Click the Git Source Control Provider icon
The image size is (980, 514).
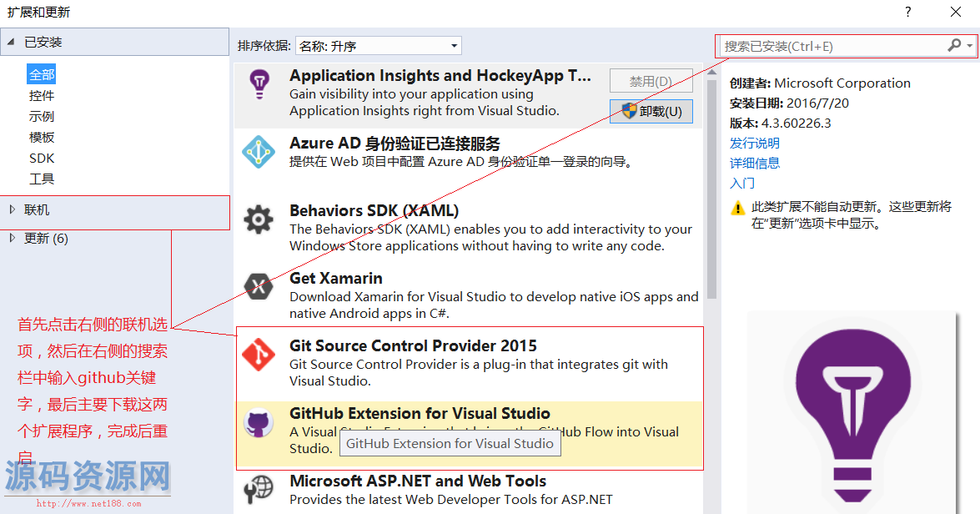tap(259, 355)
